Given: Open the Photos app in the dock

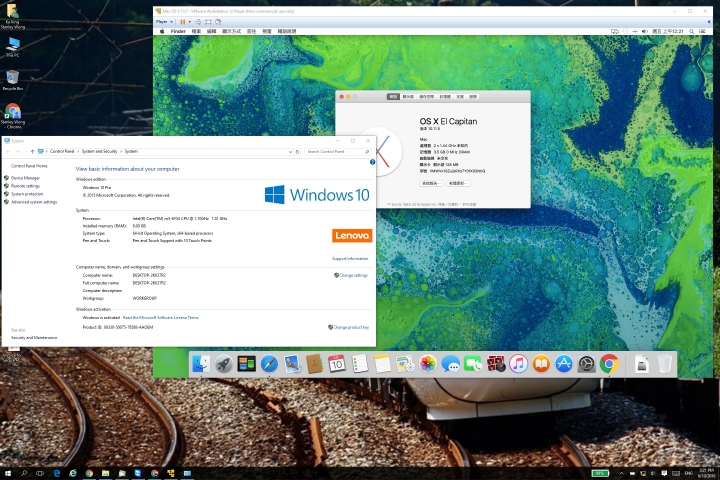Looking at the screenshot, I should click(428, 364).
